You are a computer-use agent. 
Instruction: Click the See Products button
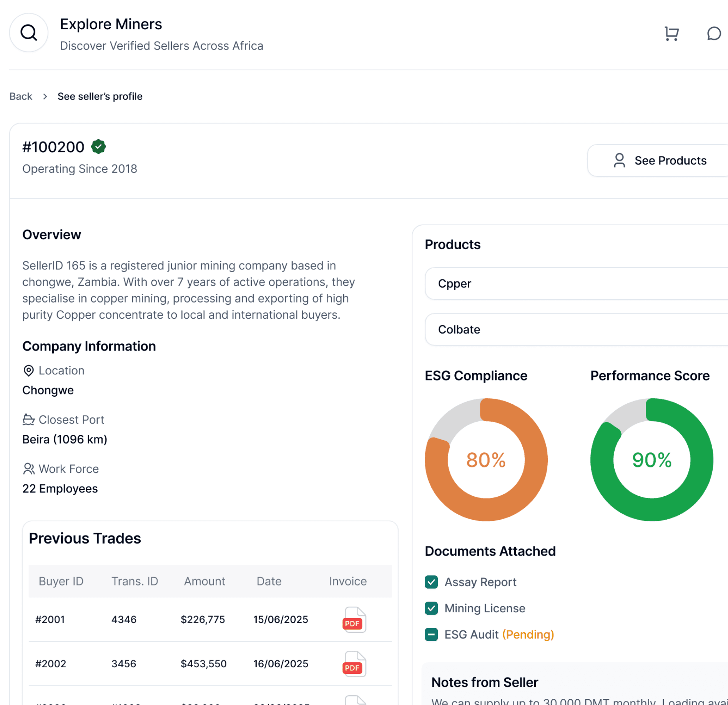tap(659, 161)
